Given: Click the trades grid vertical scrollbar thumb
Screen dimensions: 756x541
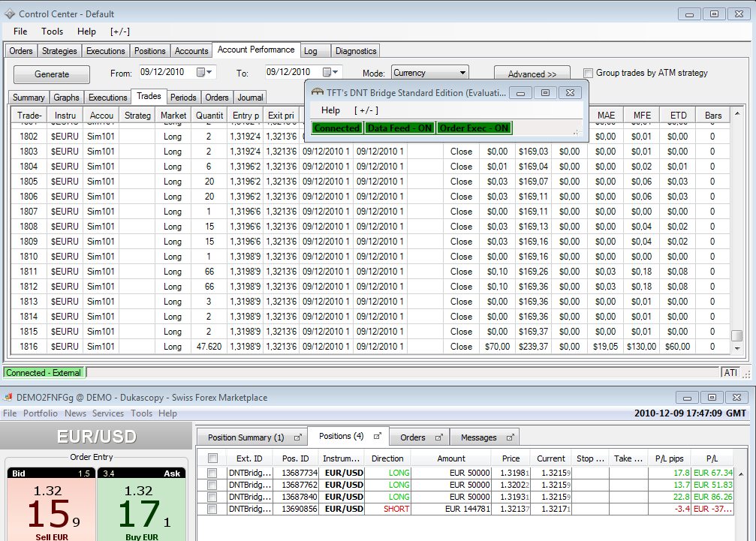Looking at the screenshot, I should click(736, 335).
